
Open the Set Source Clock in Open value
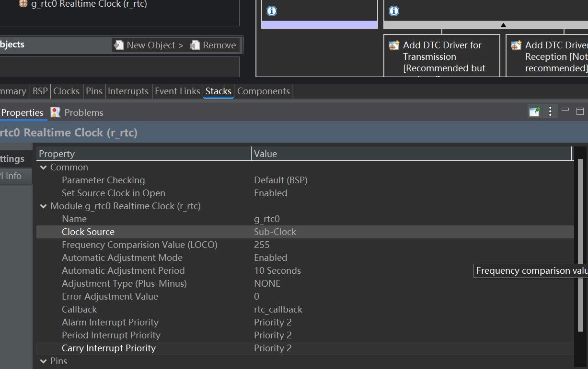pos(271,193)
